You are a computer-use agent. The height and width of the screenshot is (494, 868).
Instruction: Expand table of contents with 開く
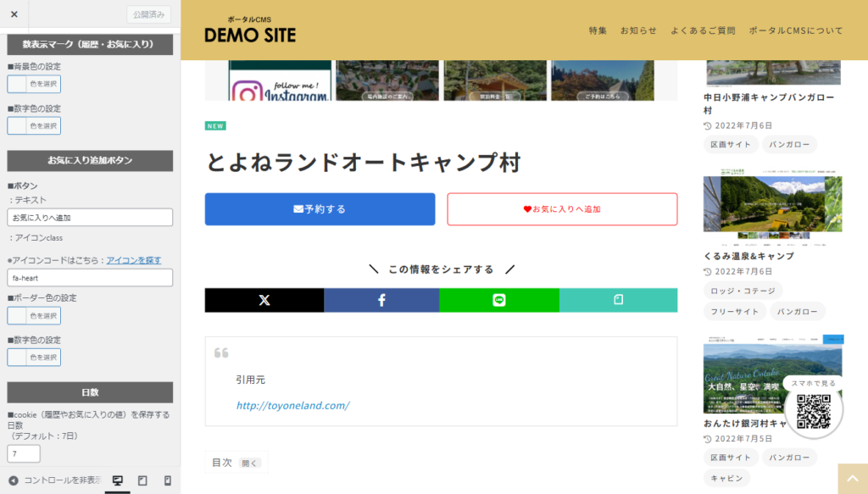(x=250, y=463)
